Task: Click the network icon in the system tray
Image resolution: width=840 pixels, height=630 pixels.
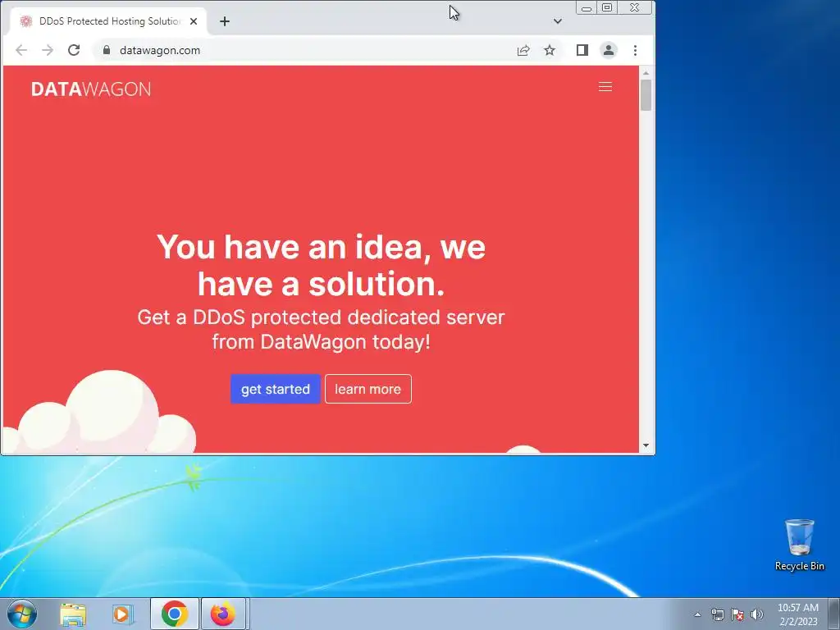Action: coord(717,614)
